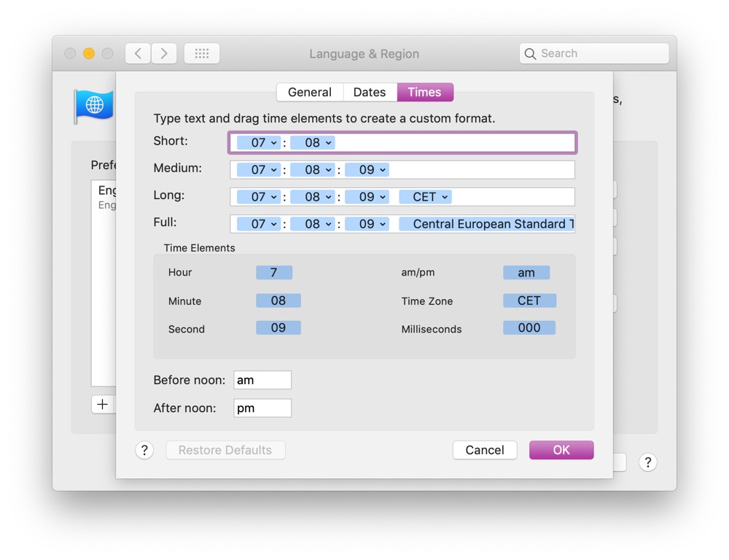Click the forward navigation arrow

[x=164, y=52]
